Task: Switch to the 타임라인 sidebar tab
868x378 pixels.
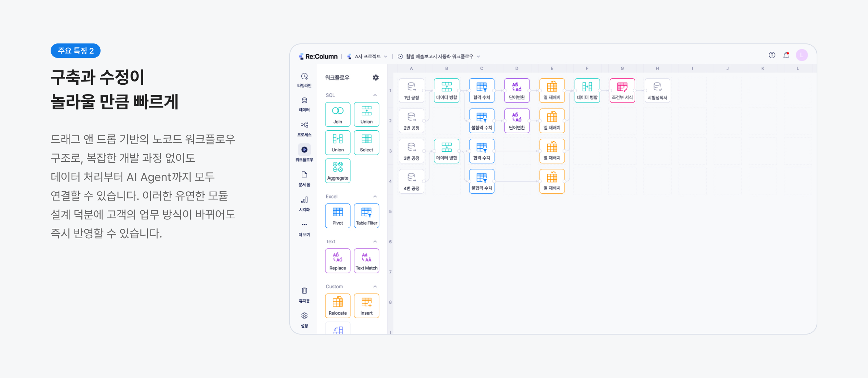Action: coord(304,80)
